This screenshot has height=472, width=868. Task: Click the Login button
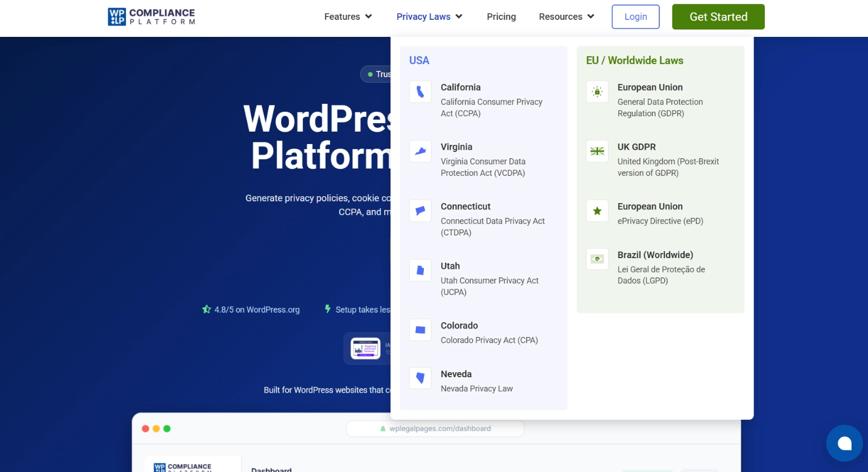[635, 17]
